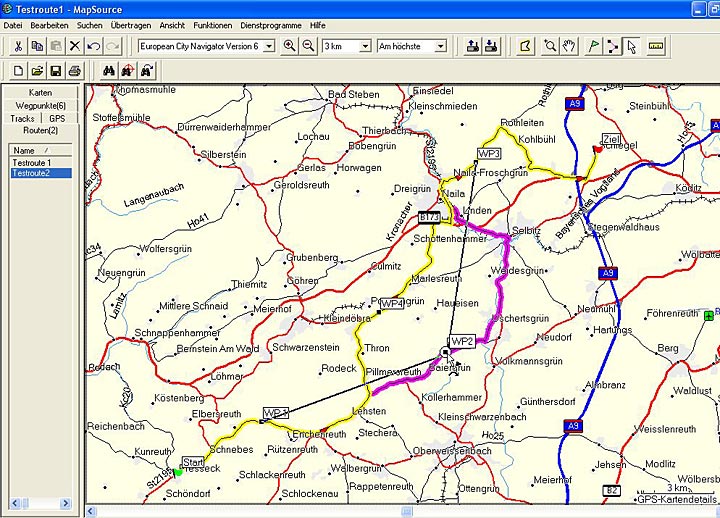
Task: Expand the Am höchste detail level dropdown
Action: [x=439, y=46]
